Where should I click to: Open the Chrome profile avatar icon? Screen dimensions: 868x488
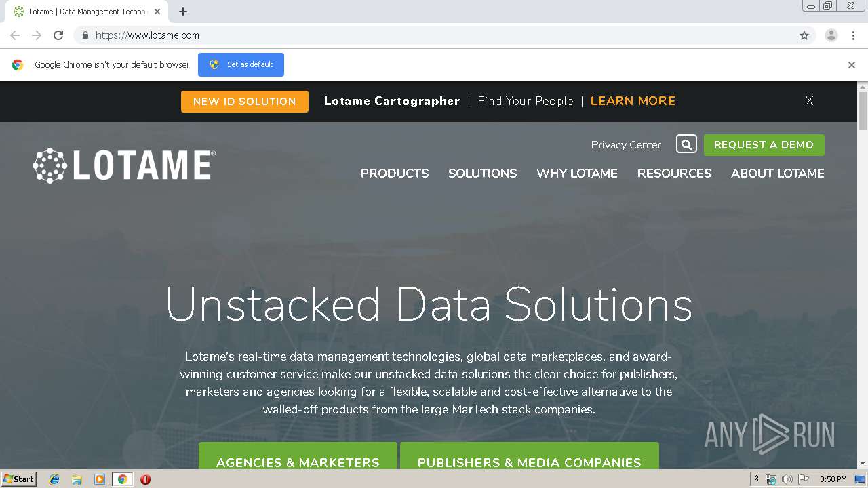(831, 35)
